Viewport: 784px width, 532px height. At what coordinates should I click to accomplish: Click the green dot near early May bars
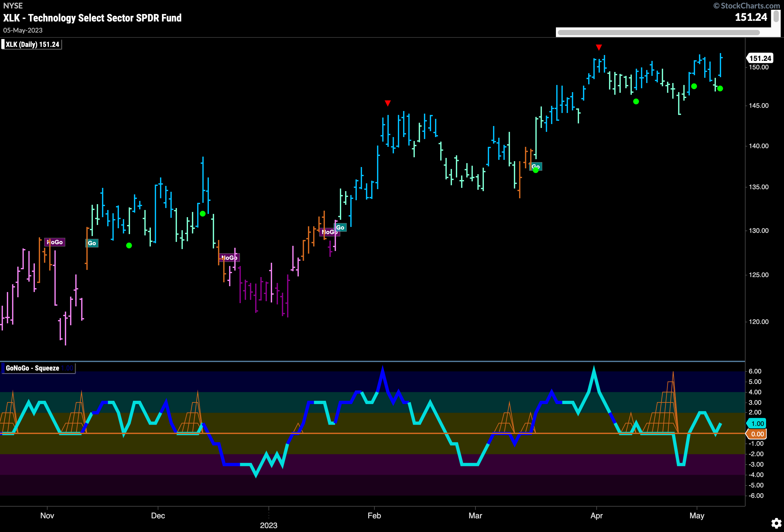(x=694, y=86)
